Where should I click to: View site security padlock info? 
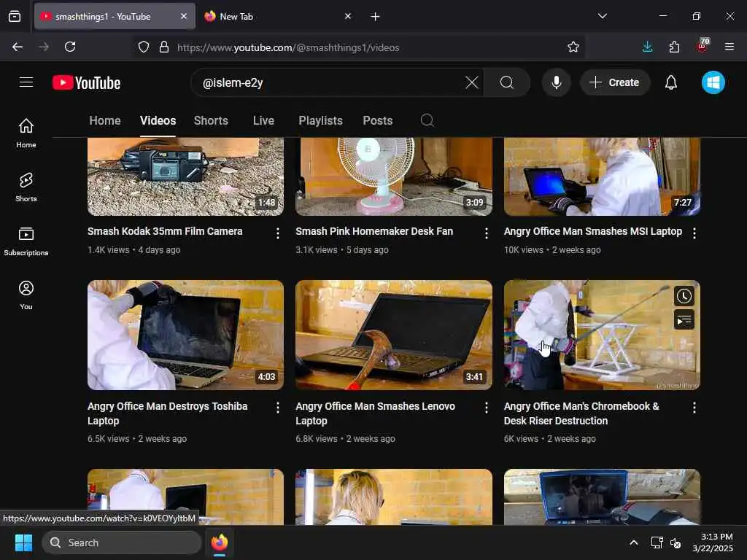pos(164,47)
